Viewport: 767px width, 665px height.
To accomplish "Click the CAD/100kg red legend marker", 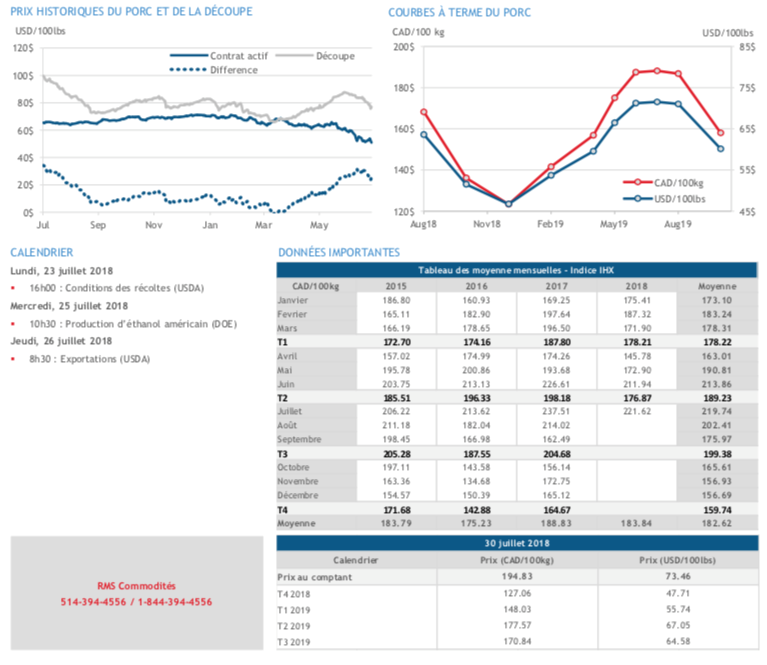I will click(637, 183).
